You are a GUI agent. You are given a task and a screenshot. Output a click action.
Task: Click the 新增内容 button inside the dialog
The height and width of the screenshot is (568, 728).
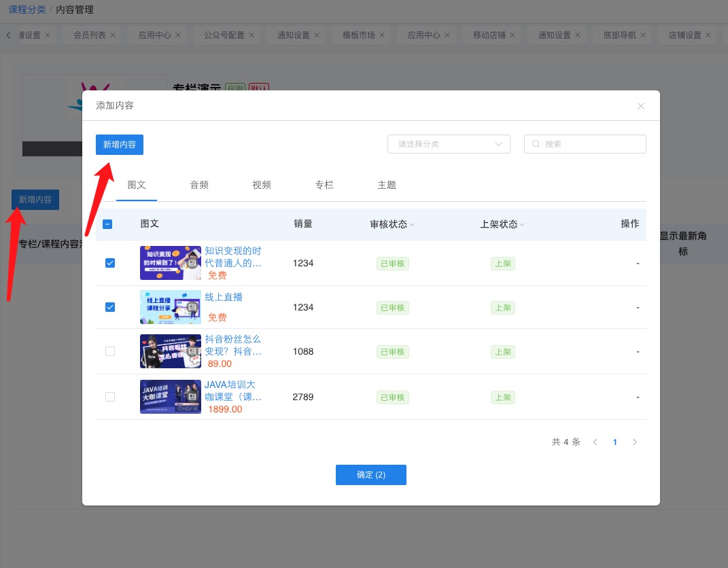(x=120, y=144)
